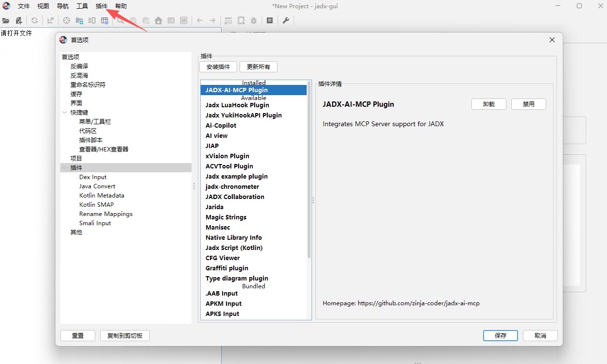Viewport: 607px width, 364px height.
Task: Open the 插件 menu in menu bar
Action: tap(102, 6)
